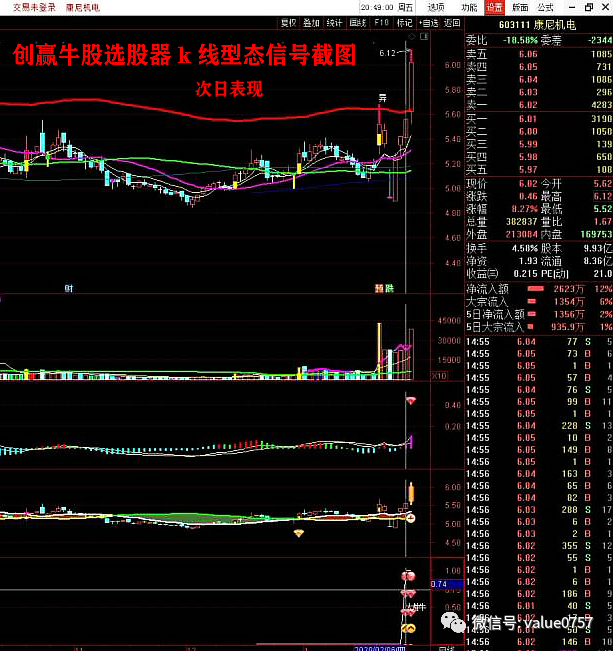Select the 14:56 6.04 163 B trade row
Image resolution: width=613 pixels, height=651 pixels.
(x=539, y=474)
